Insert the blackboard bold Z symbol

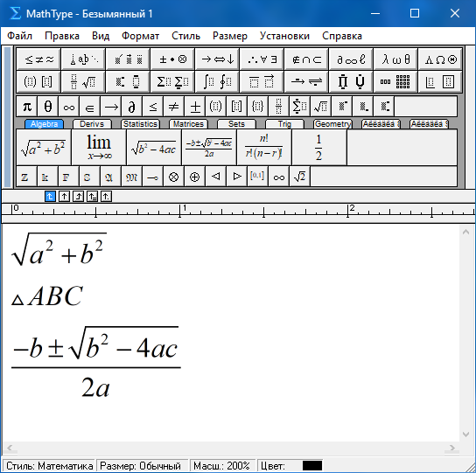pos(27,177)
